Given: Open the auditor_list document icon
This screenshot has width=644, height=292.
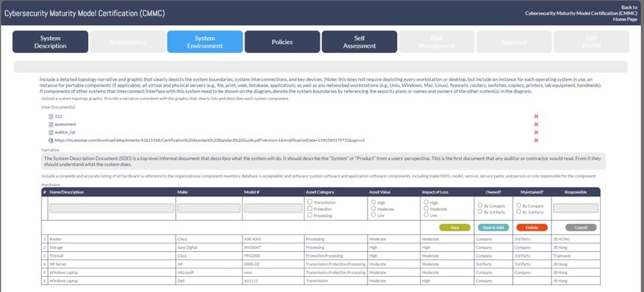Looking at the screenshot, I should [51, 133].
